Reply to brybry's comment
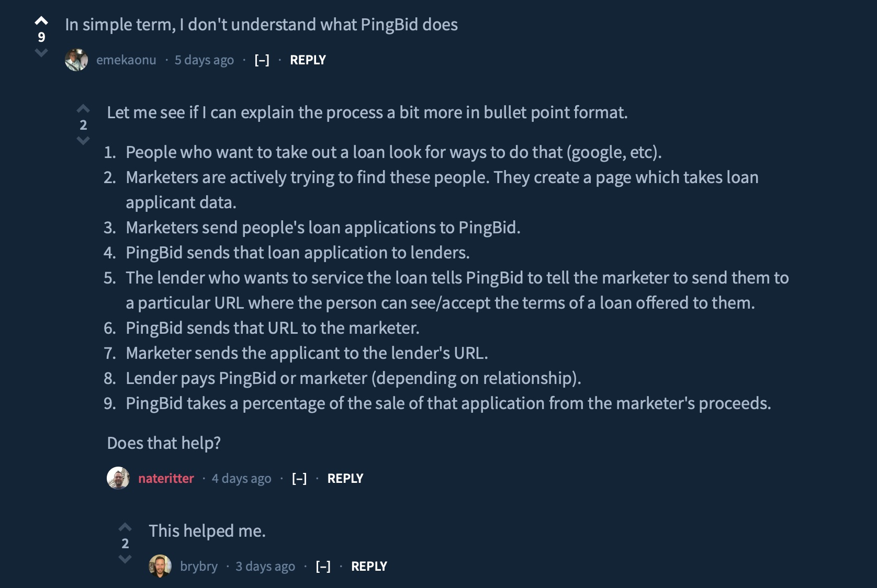Viewport: 877px width, 588px height. point(369,566)
